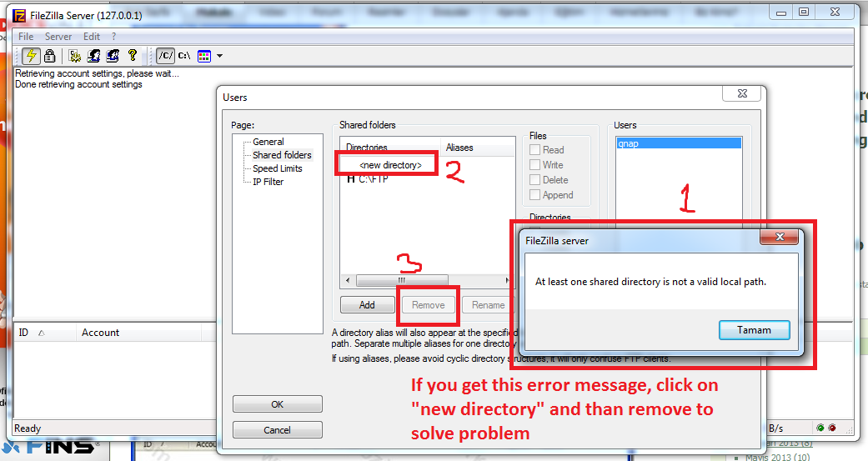
Task: Open the Groups editor toolbar icon
Action: (x=113, y=55)
